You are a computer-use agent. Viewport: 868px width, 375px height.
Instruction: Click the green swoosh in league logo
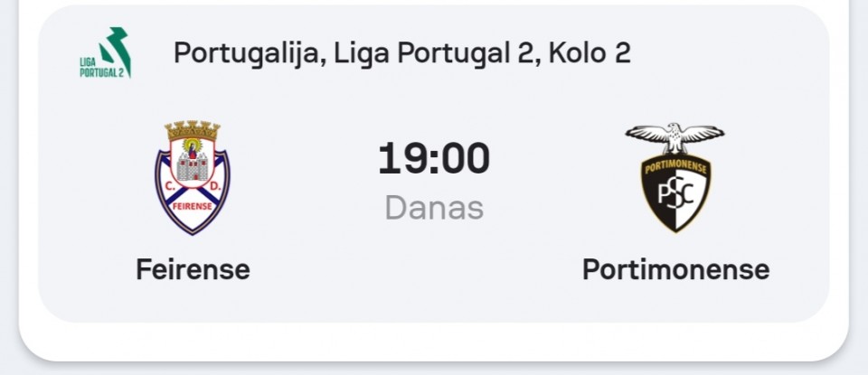tap(117, 49)
